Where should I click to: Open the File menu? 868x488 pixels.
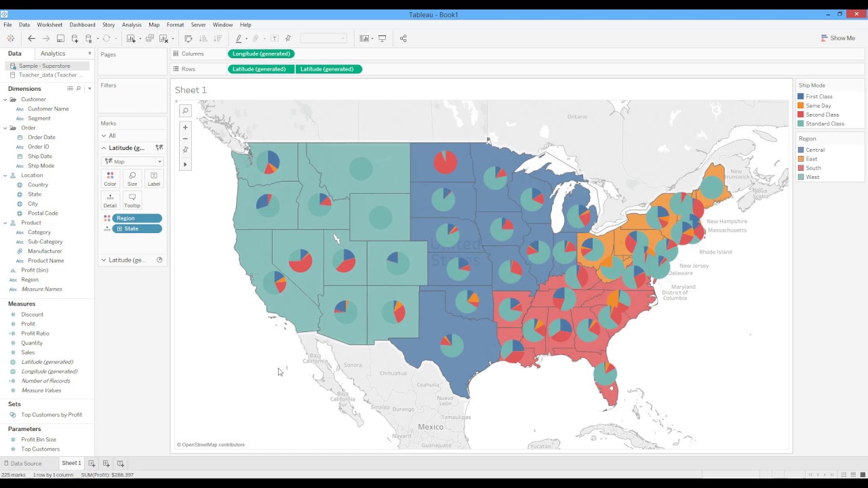pos(7,24)
